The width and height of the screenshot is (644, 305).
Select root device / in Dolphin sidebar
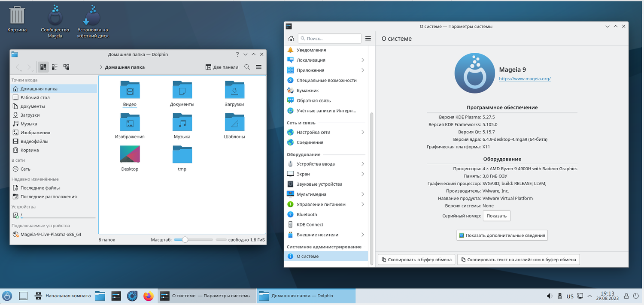54,215
